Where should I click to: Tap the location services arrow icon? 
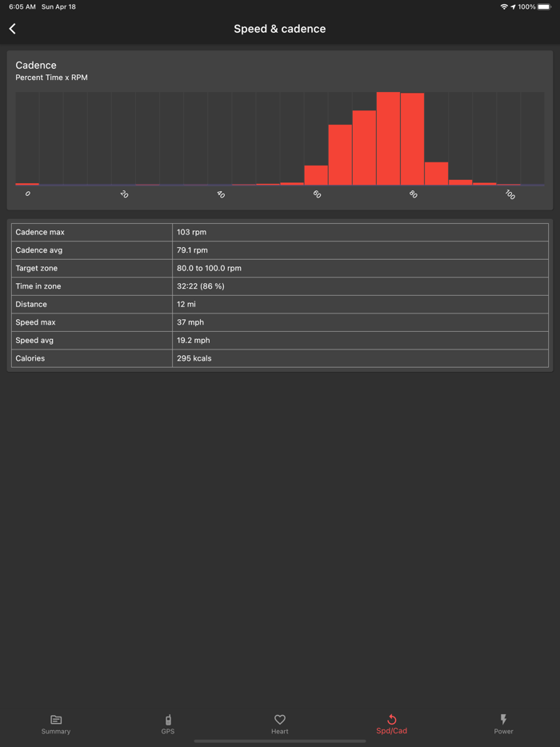(513, 6)
